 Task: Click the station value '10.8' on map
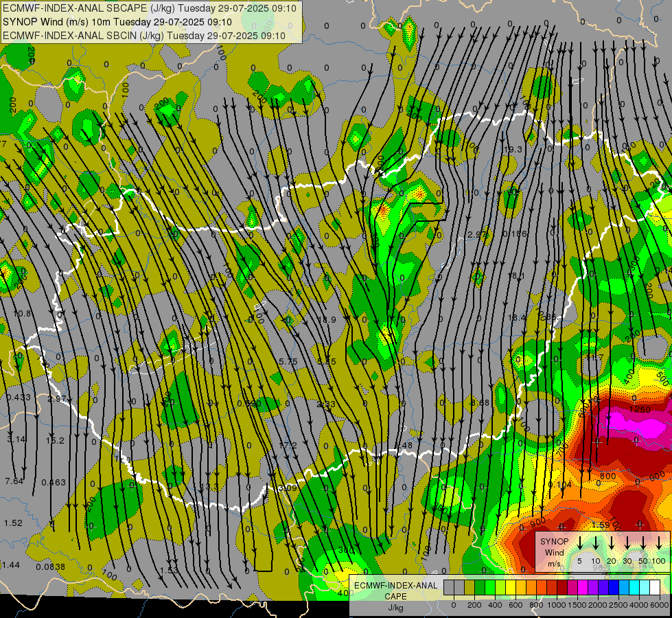(22, 314)
